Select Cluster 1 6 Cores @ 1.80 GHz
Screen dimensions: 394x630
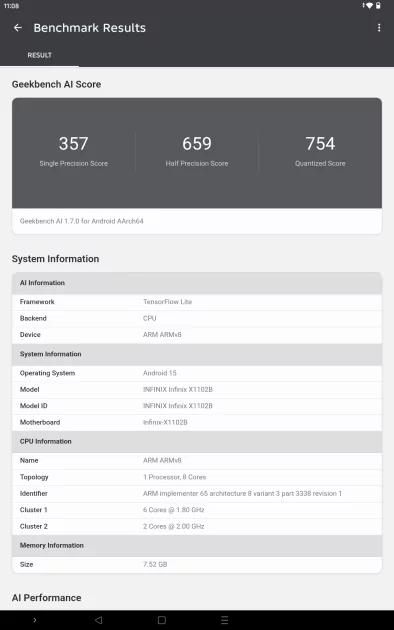coord(174,510)
